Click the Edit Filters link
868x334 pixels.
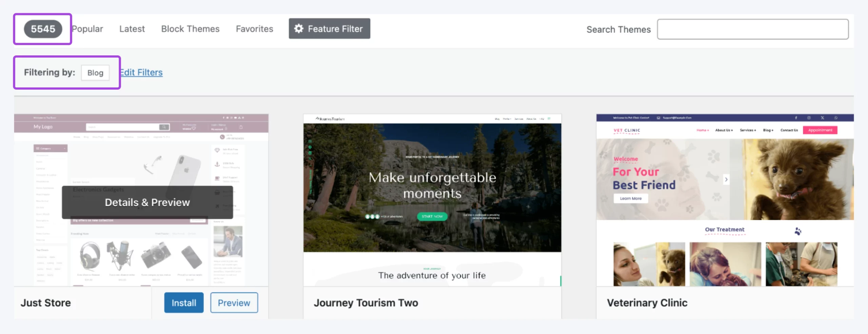141,72
